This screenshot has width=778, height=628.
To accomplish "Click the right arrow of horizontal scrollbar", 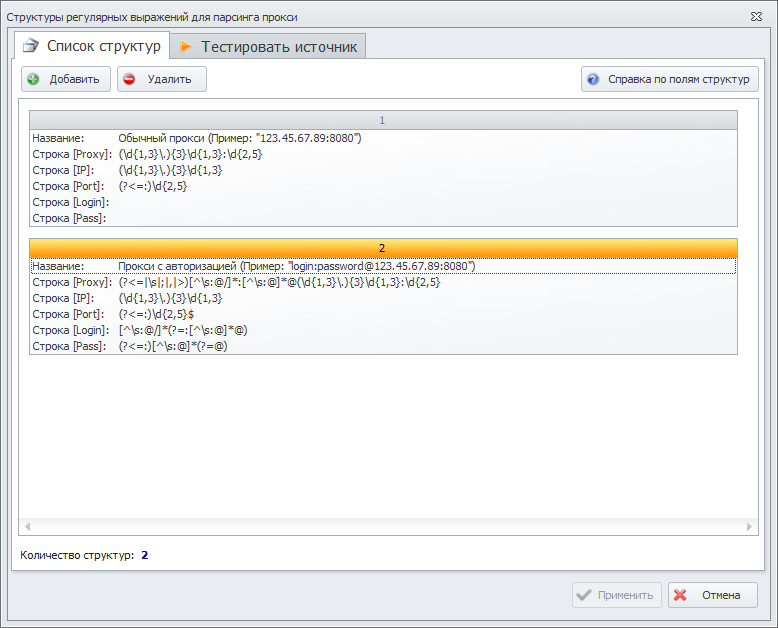I will [x=749, y=526].
